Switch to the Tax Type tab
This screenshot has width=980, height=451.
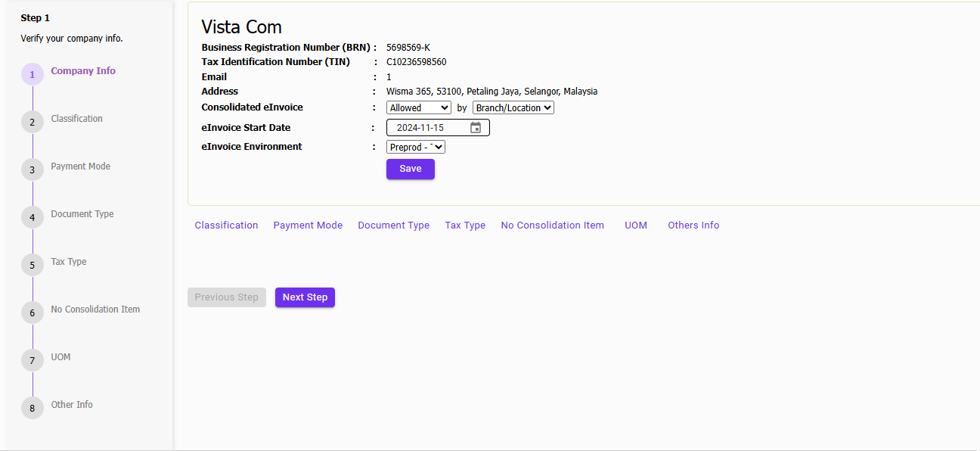click(465, 225)
